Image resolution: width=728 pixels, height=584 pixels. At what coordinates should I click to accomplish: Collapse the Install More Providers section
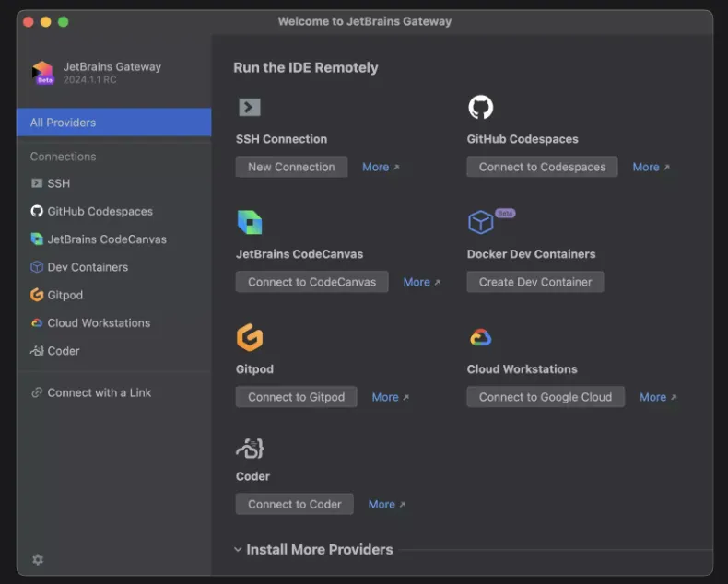pyautogui.click(x=238, y=550)
